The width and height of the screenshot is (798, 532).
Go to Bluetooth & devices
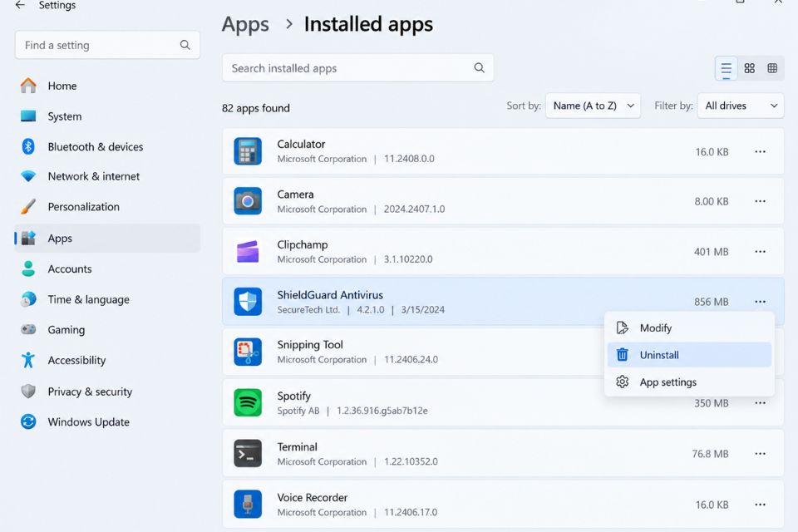click(x=107, y=146)
